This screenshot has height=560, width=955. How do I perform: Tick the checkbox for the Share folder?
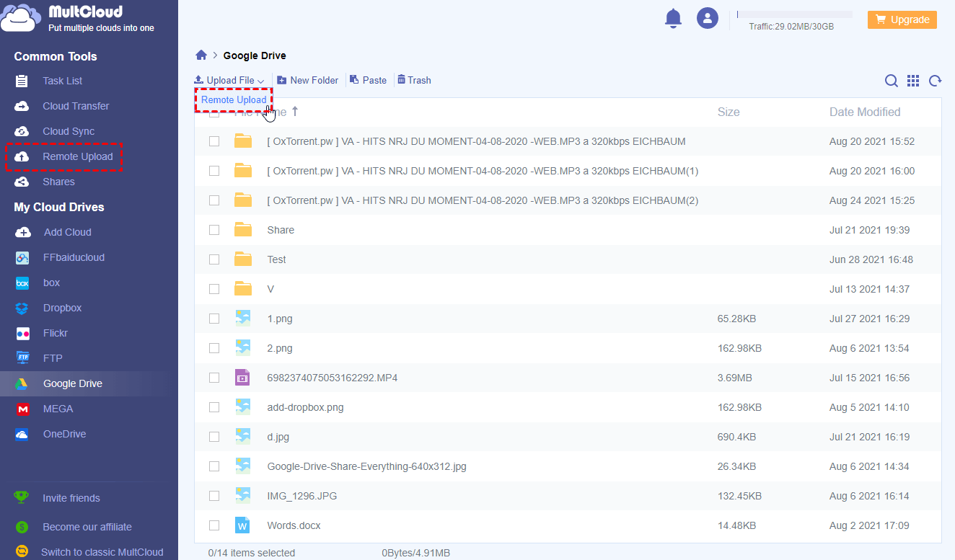tap(214, 230)
